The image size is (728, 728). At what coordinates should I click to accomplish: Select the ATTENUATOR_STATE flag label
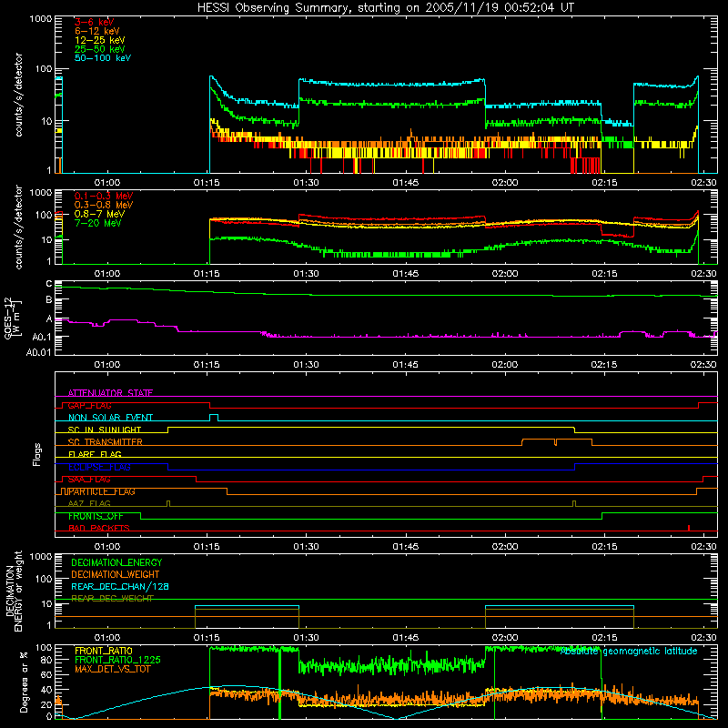[110, 393]
